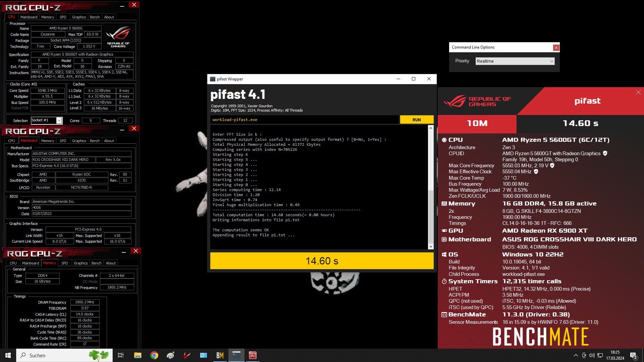The height and width of the screenshot is (362, 644).
Task: Minimize the top ROG CPU-Z window
Action: (x=122, y=6)
